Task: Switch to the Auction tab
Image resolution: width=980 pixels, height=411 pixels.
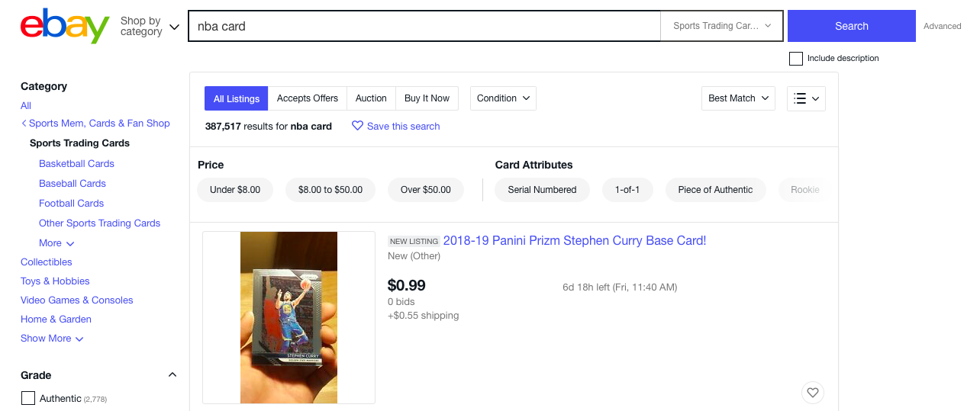Action: [x=371, y=98]
